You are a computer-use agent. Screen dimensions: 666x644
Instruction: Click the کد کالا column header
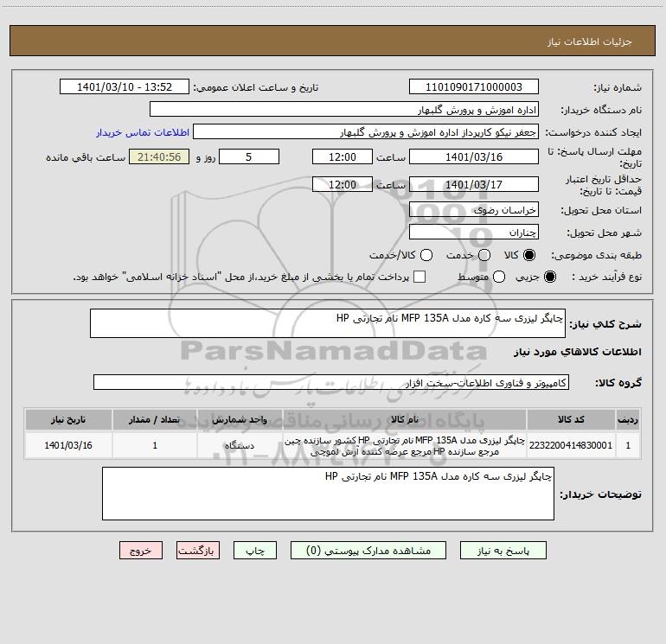point(571,419)
